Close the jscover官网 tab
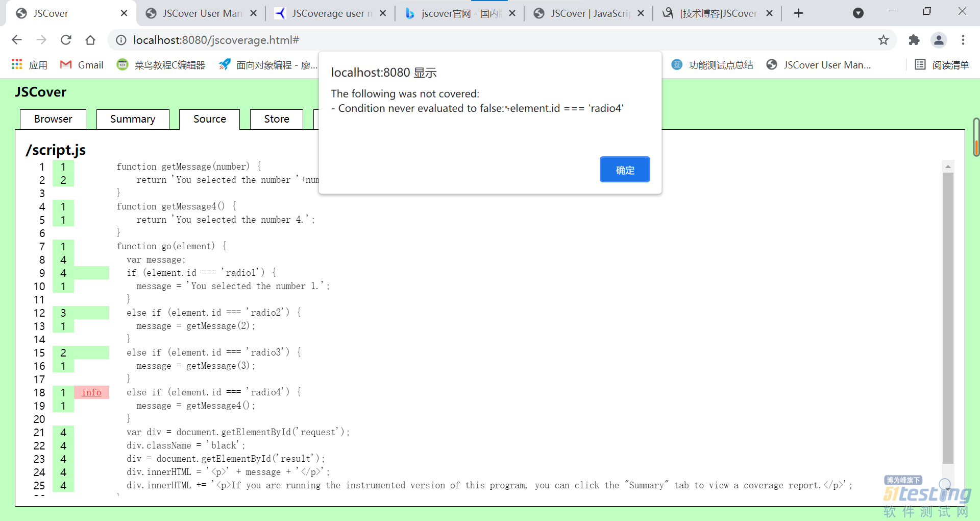 click(512, 13)
